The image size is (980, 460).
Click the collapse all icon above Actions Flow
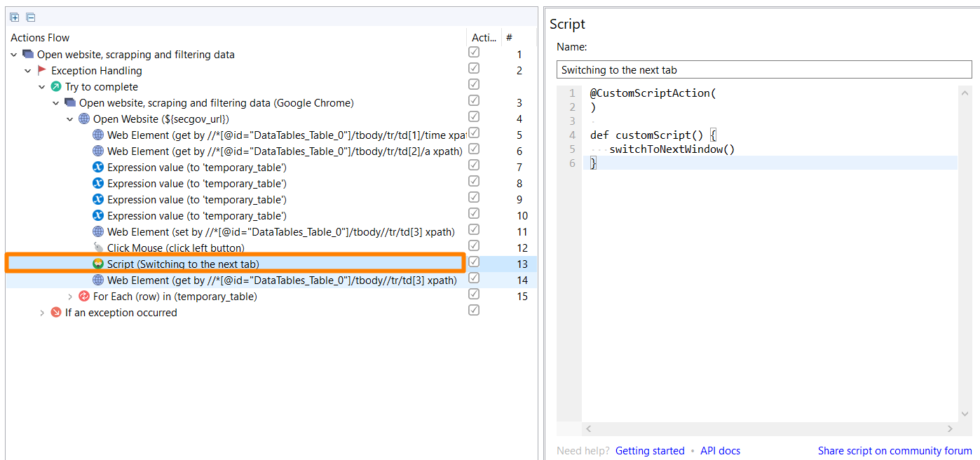coord(30,18)
